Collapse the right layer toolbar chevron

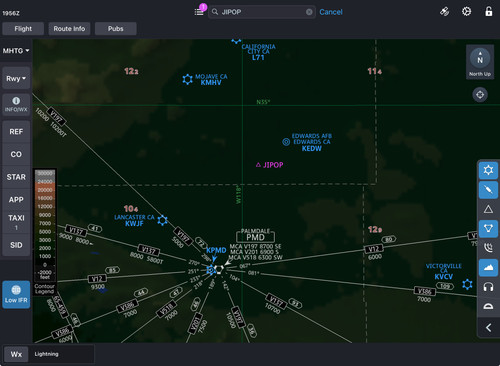(488, 328)
